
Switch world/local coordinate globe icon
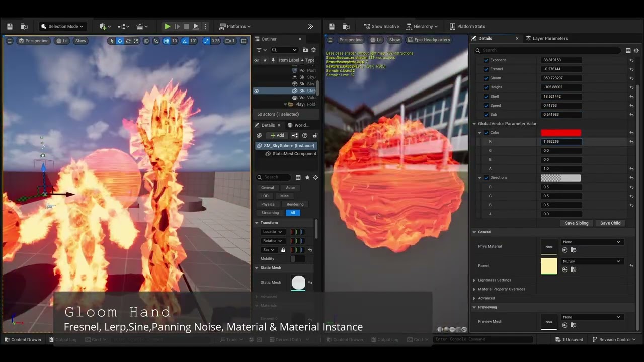pos(146,41)
